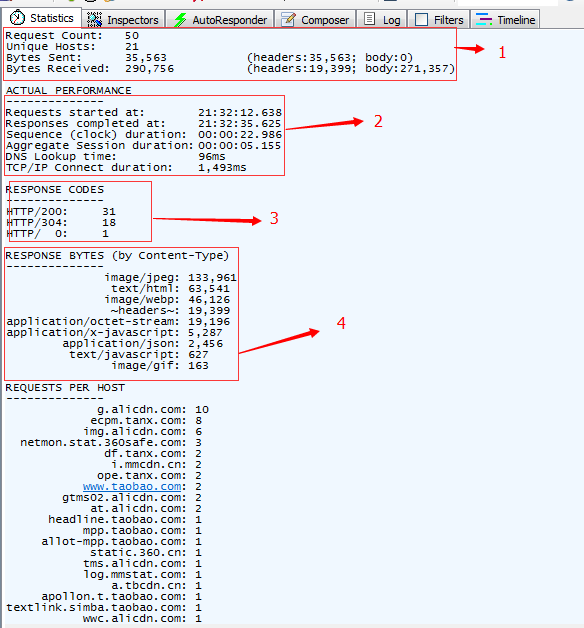Open the Inspectors tab
Screen dimensions: 584x628
click(x=123, y=20)
